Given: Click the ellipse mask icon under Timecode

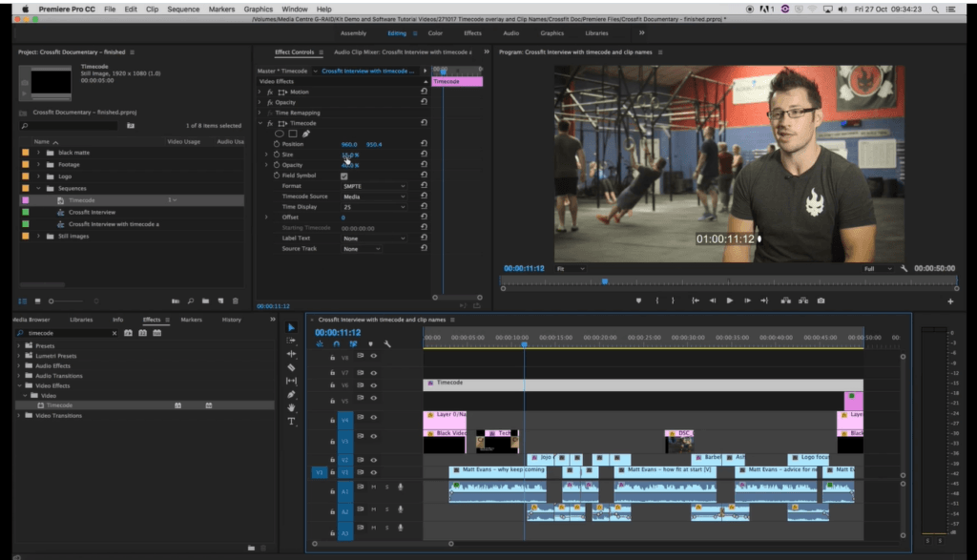Looking at the screenshot, I should tap(280, 134).
